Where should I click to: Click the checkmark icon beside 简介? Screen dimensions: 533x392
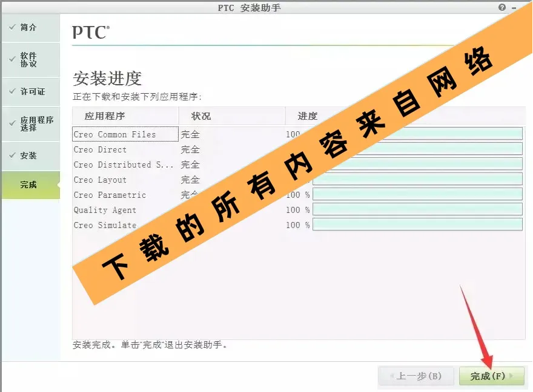[x=12, y=27]
